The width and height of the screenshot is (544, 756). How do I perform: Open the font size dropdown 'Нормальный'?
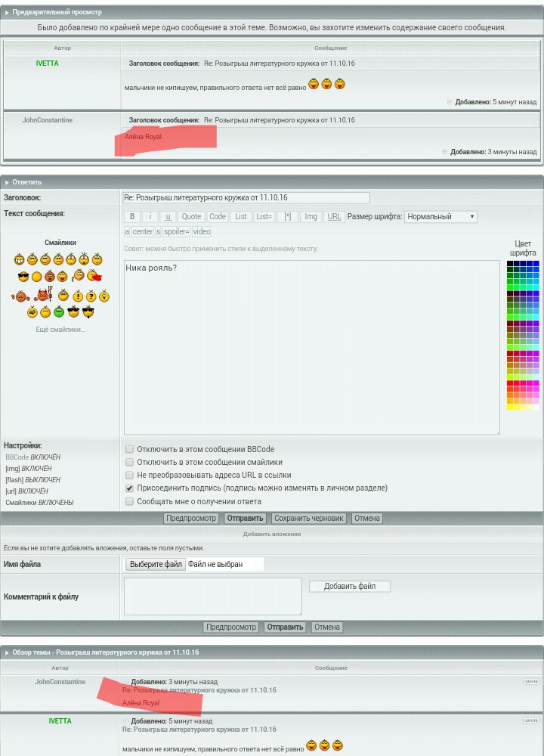(440, 216)
